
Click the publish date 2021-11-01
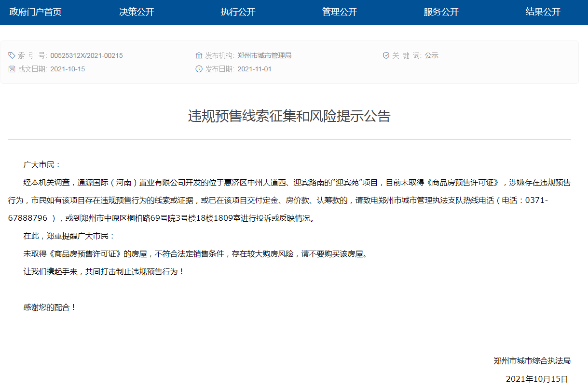(x=254, y=69)
